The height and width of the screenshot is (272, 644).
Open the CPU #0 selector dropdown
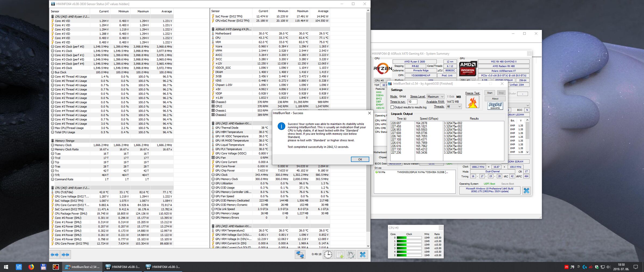click(381, 80)
